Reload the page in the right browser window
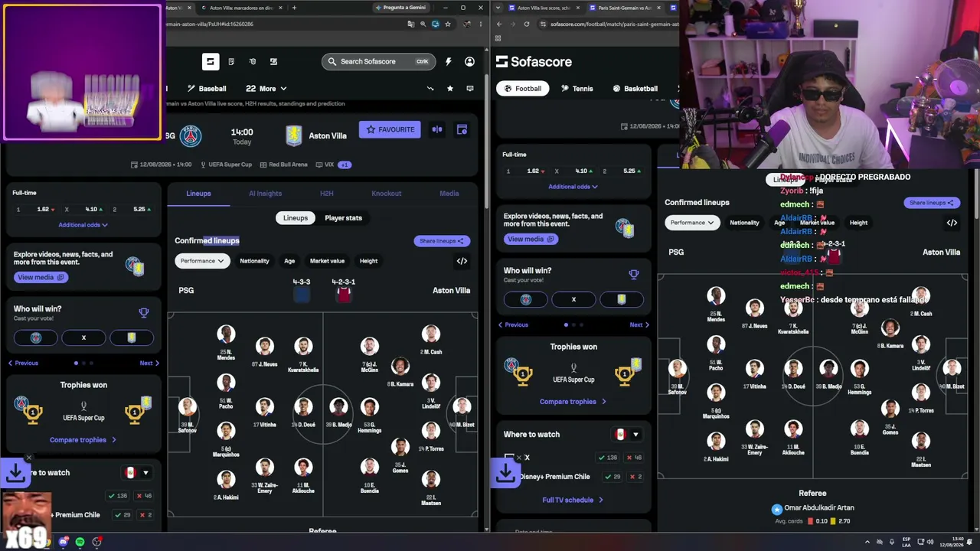The width and height of the screenshot is (980, 551). (x=527, y=24)
